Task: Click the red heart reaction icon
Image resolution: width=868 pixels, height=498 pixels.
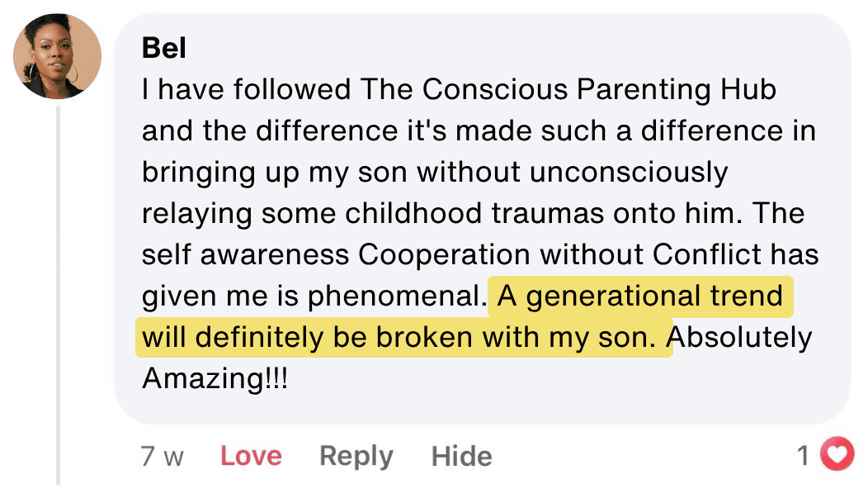Action: (837, 454)
